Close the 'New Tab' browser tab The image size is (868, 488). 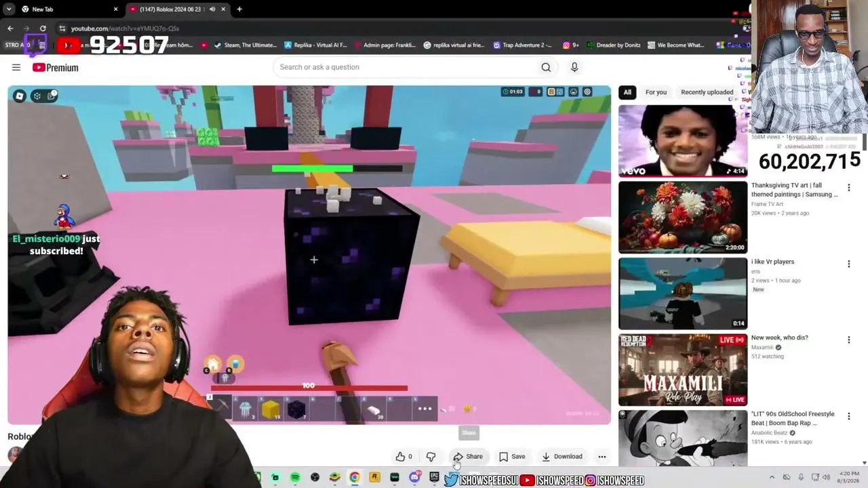115,9
